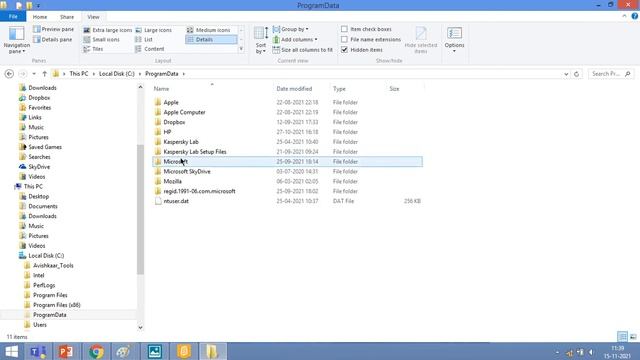Open the Windows Start button
The image size is (640, 360).
[x=11, y=351]
